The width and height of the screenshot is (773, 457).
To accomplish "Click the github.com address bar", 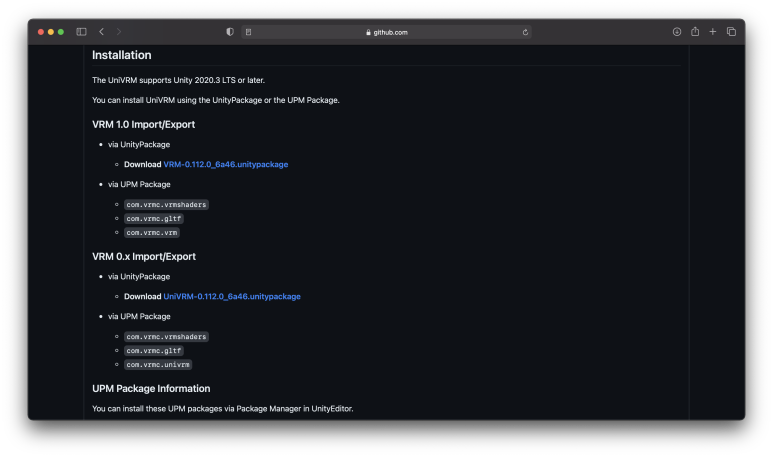I will 386,32.
